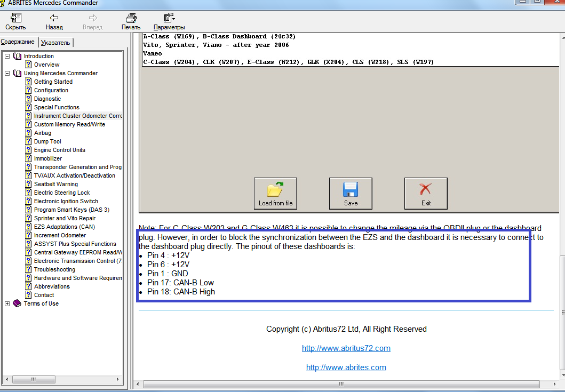This screenshot has height=392, width=565.
Task: Open the Immobilizer help topic
Action: pos(48,158)
